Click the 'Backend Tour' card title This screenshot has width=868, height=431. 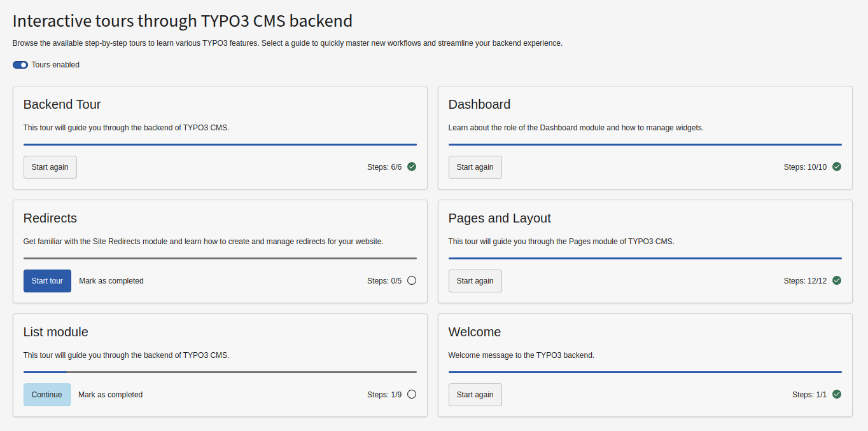62,104
